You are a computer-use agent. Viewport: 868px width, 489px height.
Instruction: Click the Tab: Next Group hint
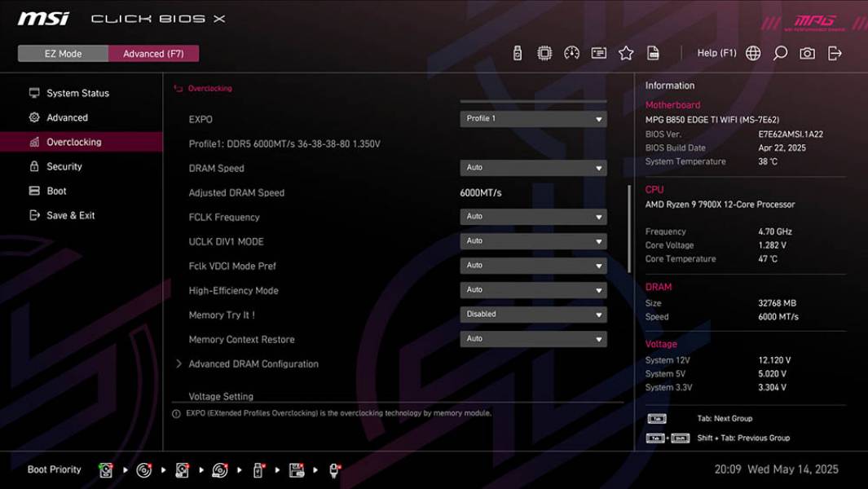(x=725, y=419)
